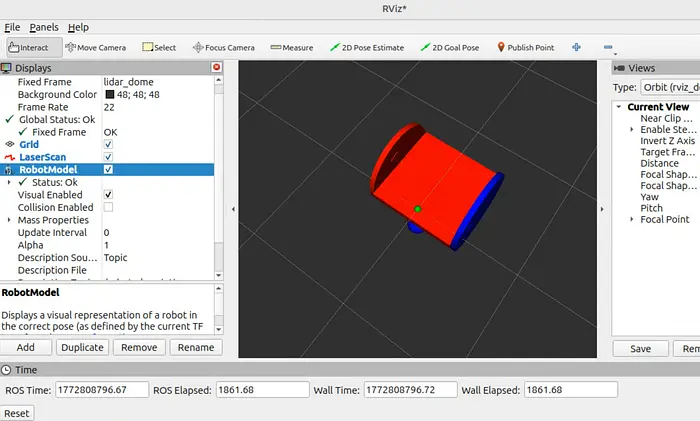Select the 2D Goal Pose tool
Viewport: 700px width, 421px height.
pos(449,47)
